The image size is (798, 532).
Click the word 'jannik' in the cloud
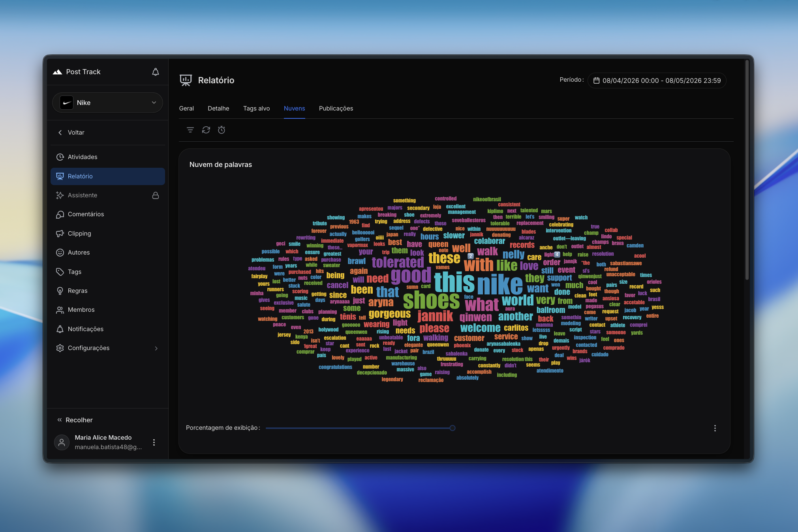tap(435, 316)
